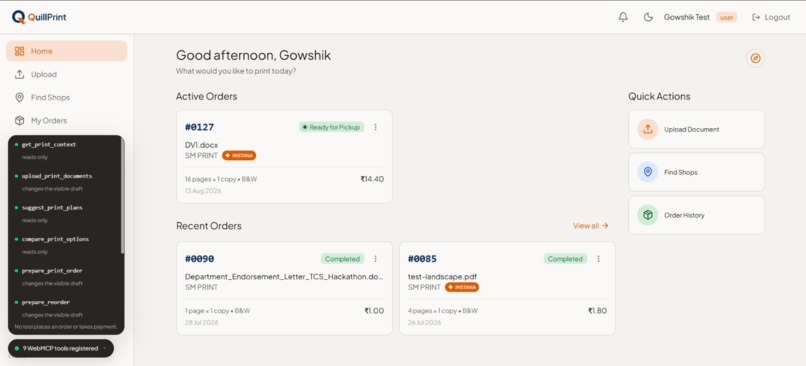806x366 pixels.
Task: Open order #0085
Action: (507, 288)
